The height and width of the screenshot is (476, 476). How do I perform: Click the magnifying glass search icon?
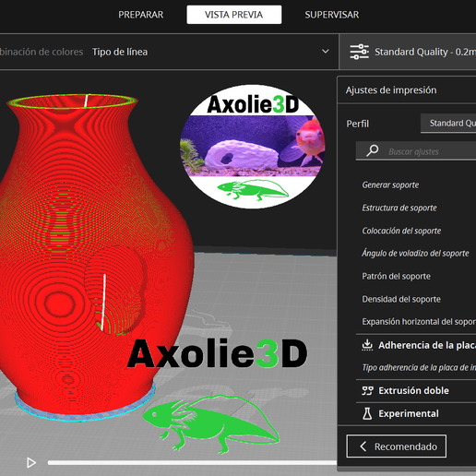pos(373,150)
